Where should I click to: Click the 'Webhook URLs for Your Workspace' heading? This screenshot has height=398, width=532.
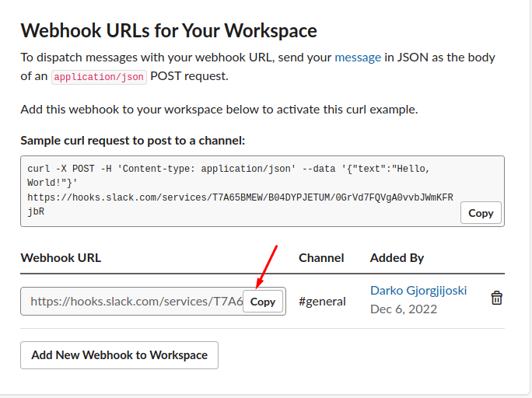point(169,30)
